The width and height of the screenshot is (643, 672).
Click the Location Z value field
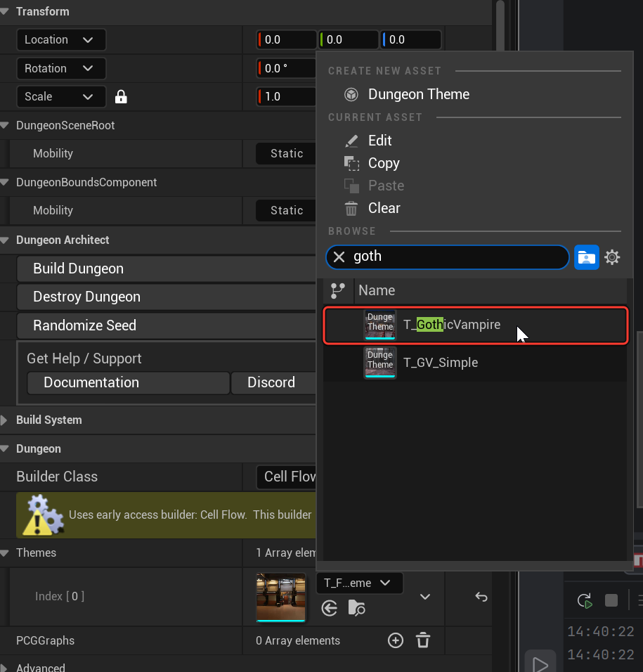(411, 40)
